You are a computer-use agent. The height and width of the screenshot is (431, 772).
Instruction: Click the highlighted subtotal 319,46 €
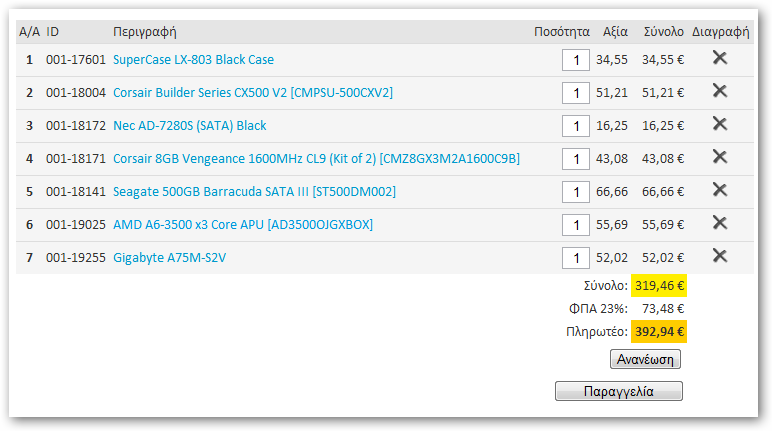pos(659,286)
